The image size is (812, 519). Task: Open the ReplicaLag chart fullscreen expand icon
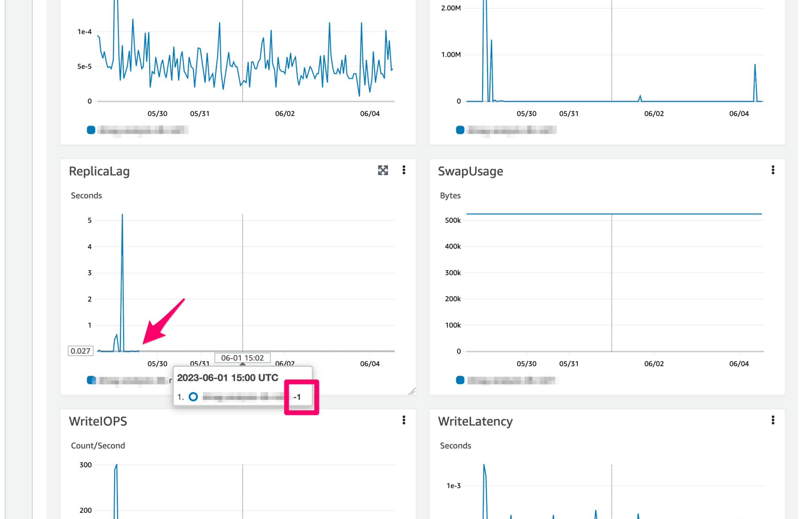(x=383, y=170)
